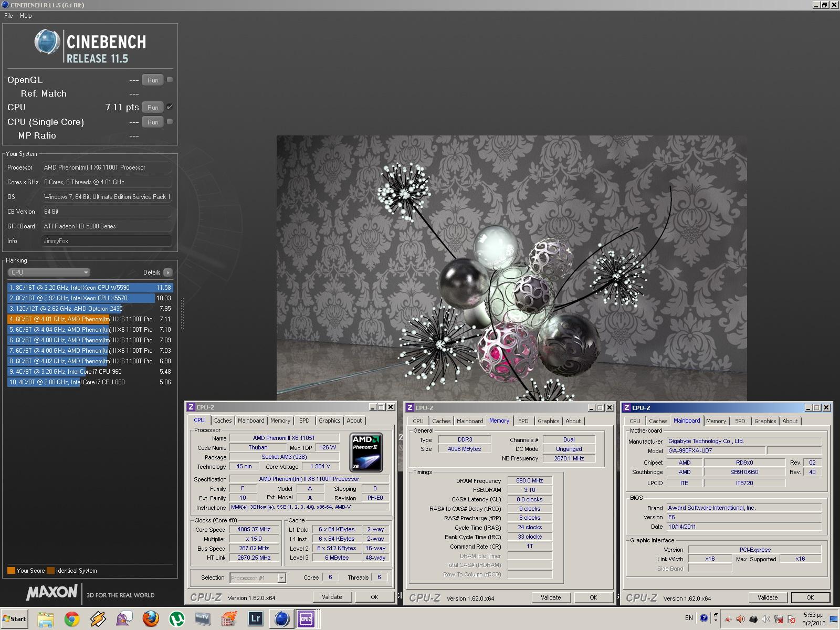Click OK in the Memory CPU-Z window
This screenshot has height=630, width=840.
pos(593,597)
